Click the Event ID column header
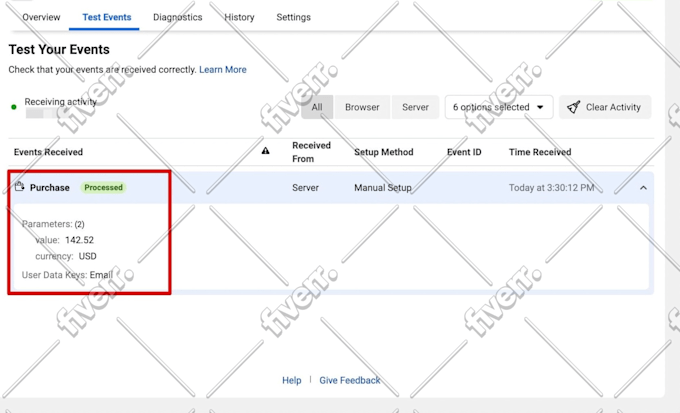Image resolution: width=680 pixels, height=413 pixels. (x=464, y=152)
